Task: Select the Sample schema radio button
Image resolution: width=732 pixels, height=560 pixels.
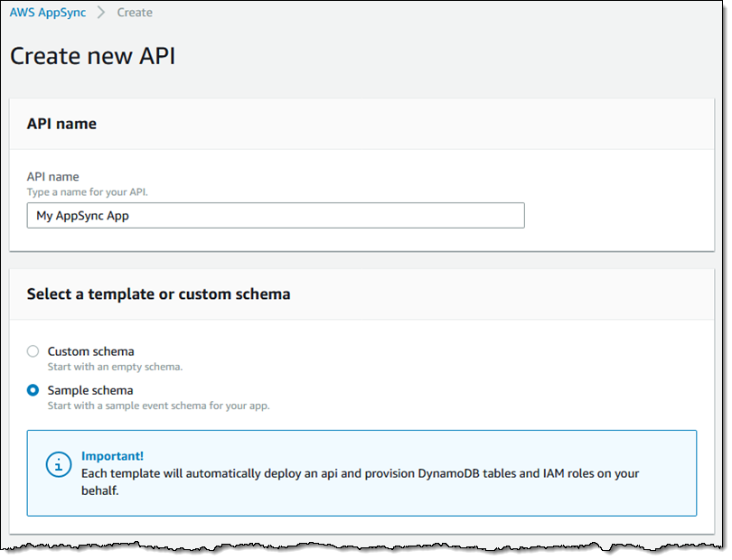Action: 33,390
